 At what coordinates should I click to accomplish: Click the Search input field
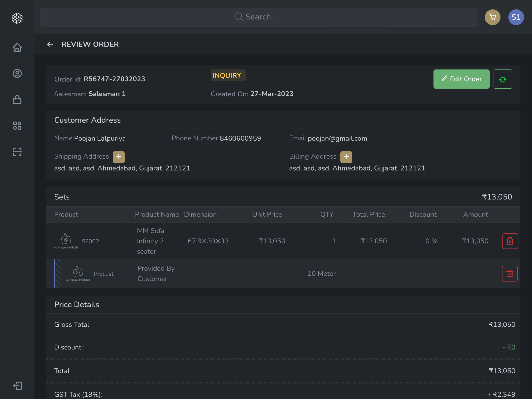point(258,17)
